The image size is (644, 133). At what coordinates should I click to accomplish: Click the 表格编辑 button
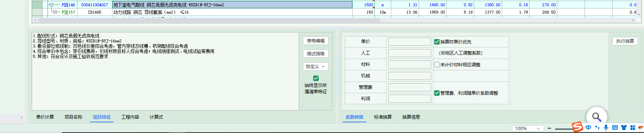pyautogui.click(x=315, y=41)
